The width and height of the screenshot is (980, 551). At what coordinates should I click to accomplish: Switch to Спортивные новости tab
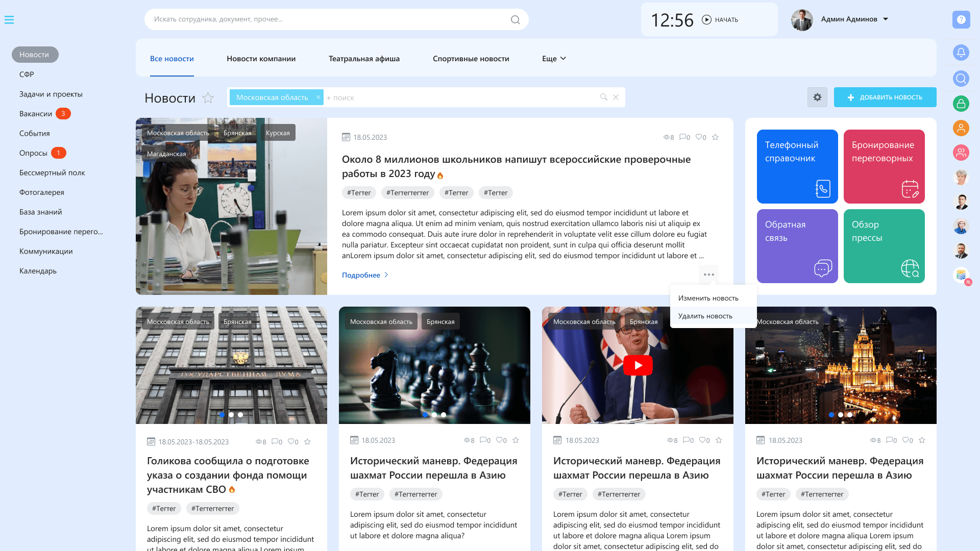471,59
